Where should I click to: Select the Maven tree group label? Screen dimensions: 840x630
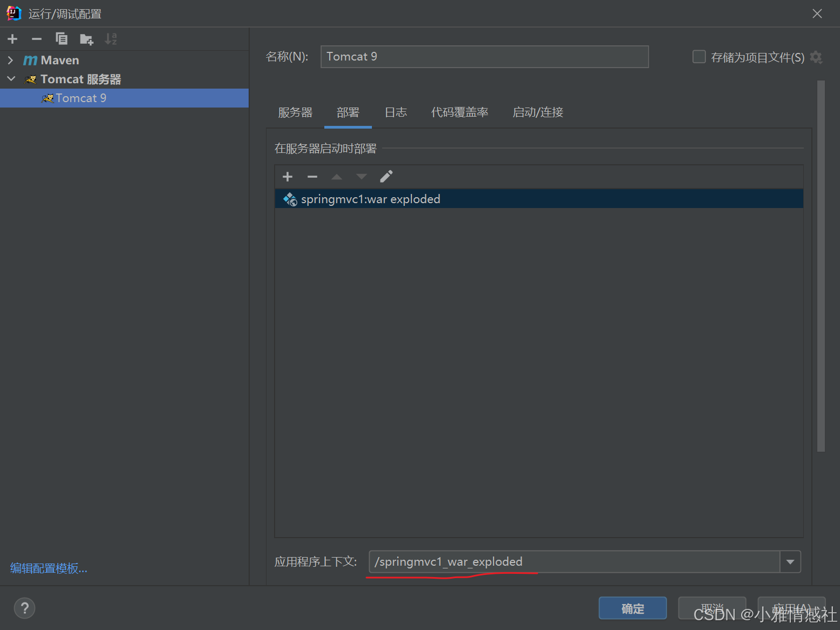tap(60, 61)
